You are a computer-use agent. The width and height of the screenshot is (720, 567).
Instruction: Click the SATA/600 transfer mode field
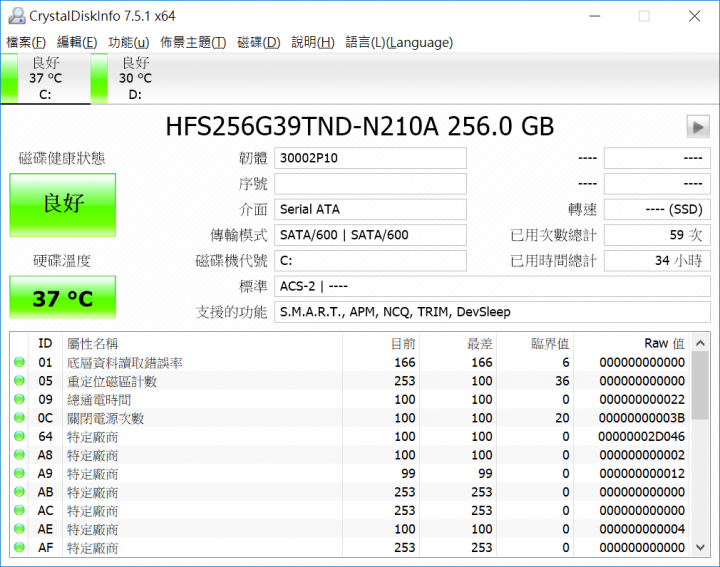[370, 235]
